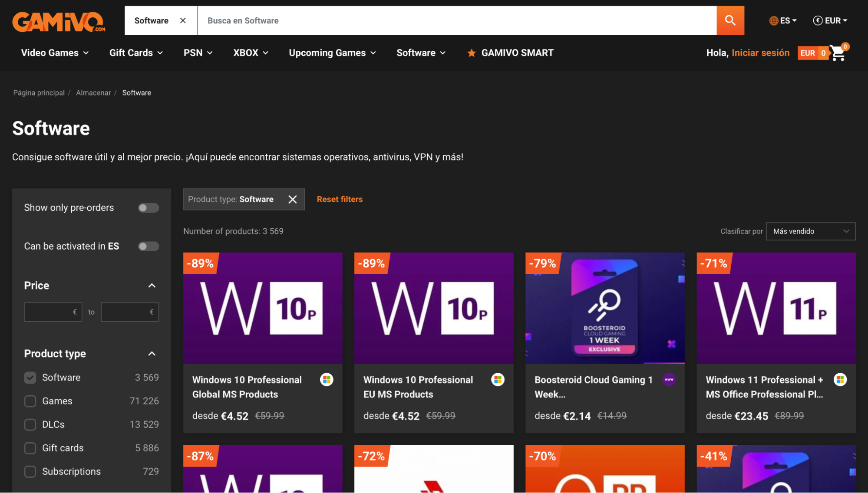Click the purple www icon on Boosteroid card
868x493 pixels.
[669, 380]
